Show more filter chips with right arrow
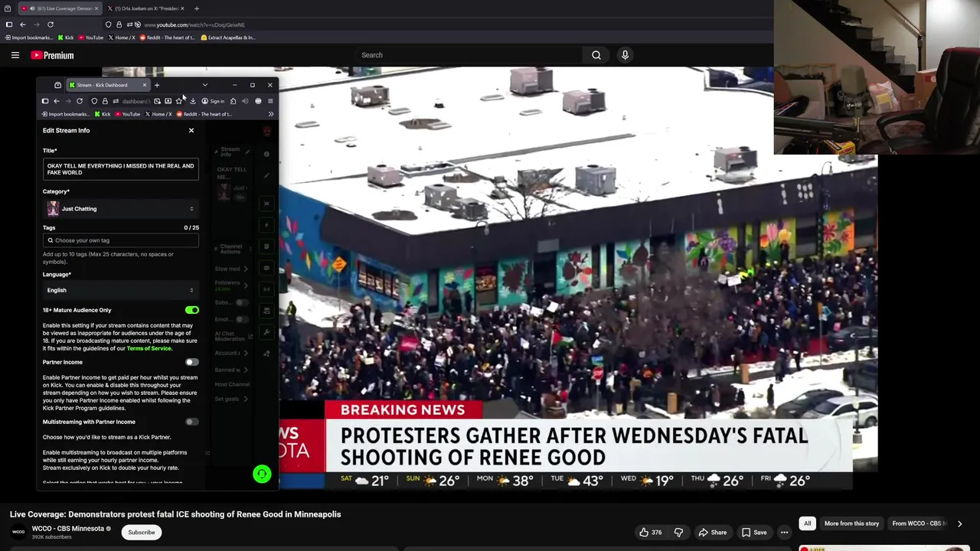Image resolution: width=980 pixels, height=551 pixels. (959, 523)
